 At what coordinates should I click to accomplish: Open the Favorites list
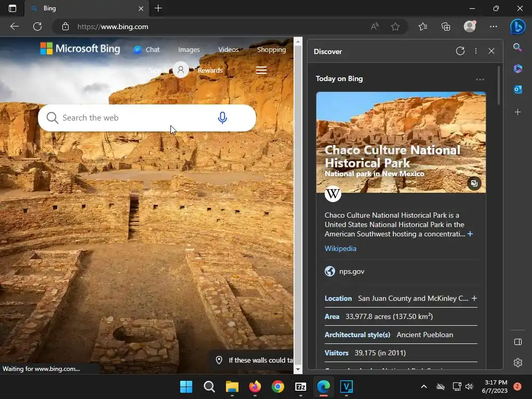(423, 26)
